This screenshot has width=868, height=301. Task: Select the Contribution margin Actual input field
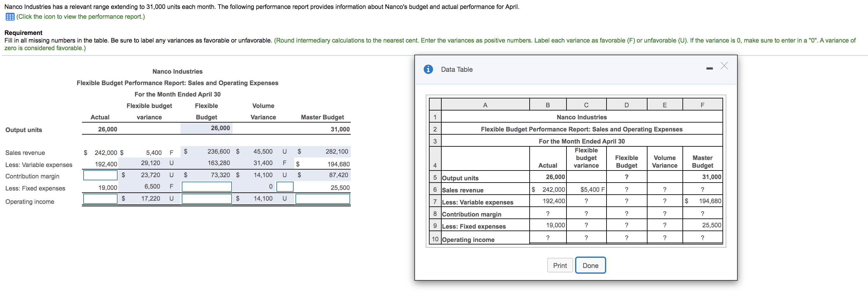click(100, 175)
